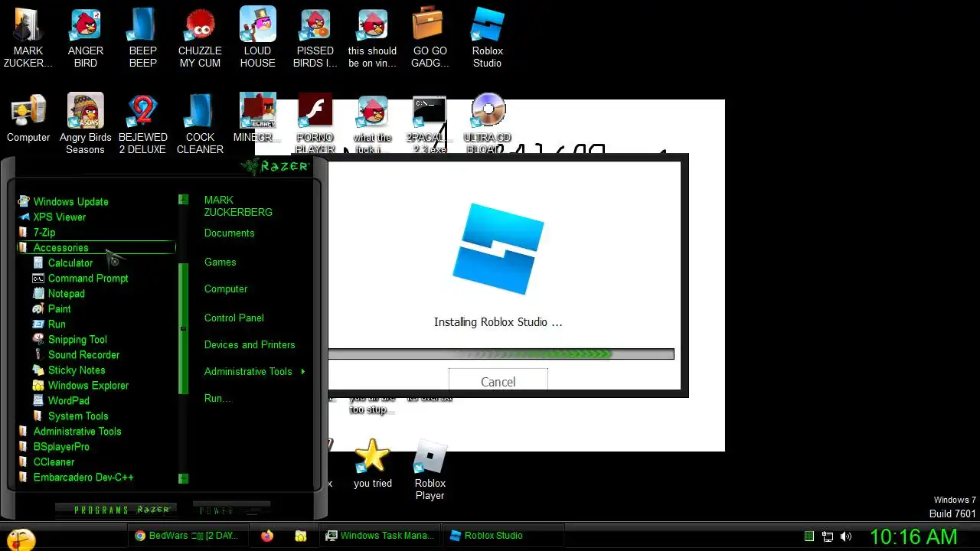Open MARK ZUCKERBERG user folder link
This screenshot has height=551, width=980.
pos(238,206)
